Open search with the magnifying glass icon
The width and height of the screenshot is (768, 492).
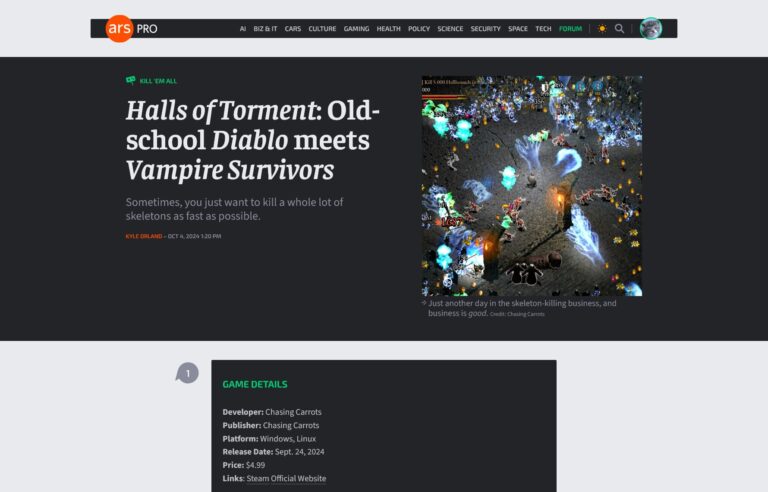(620, 29)
